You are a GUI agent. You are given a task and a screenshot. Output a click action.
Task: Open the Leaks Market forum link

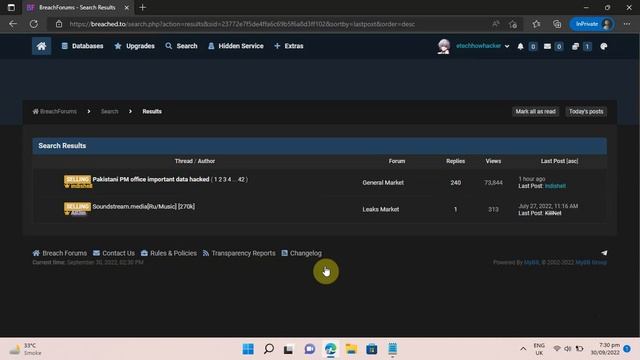[x=380, y=209]
